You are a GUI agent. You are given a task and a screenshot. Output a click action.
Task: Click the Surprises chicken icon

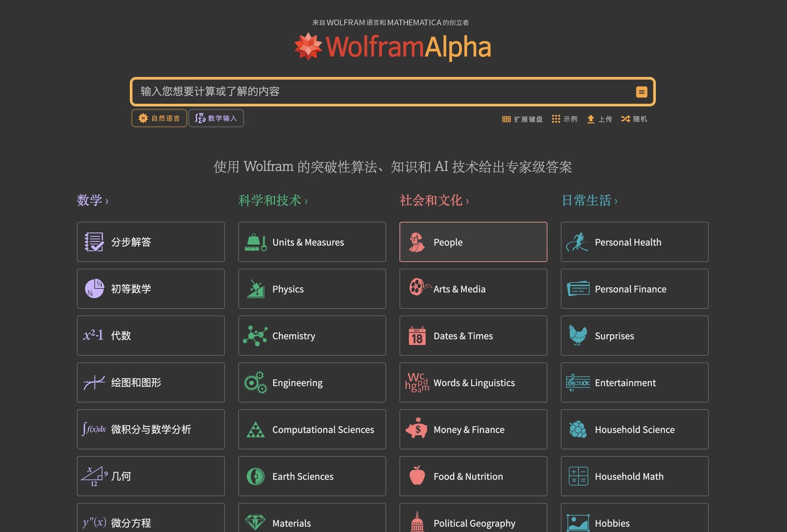click(578, 335)
